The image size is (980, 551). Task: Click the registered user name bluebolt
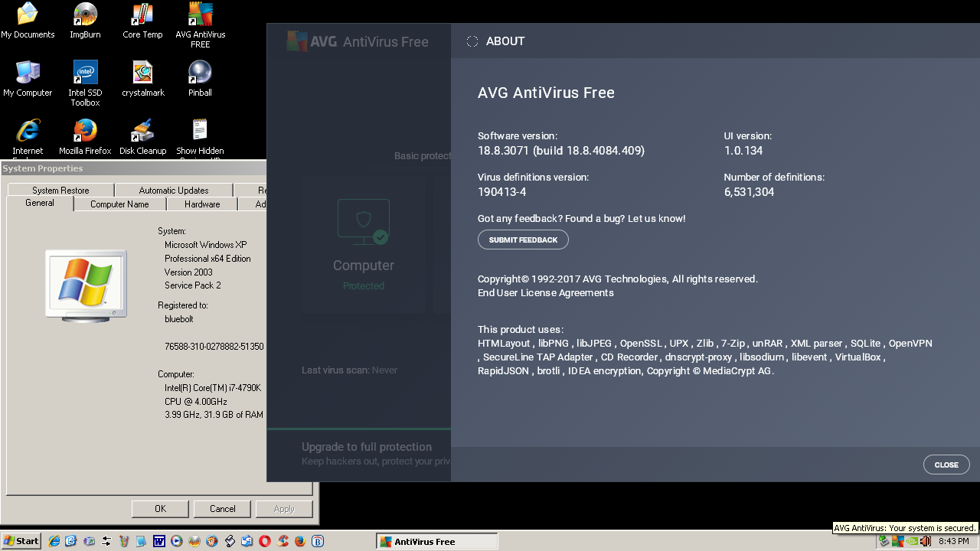(x=181, y=319)
